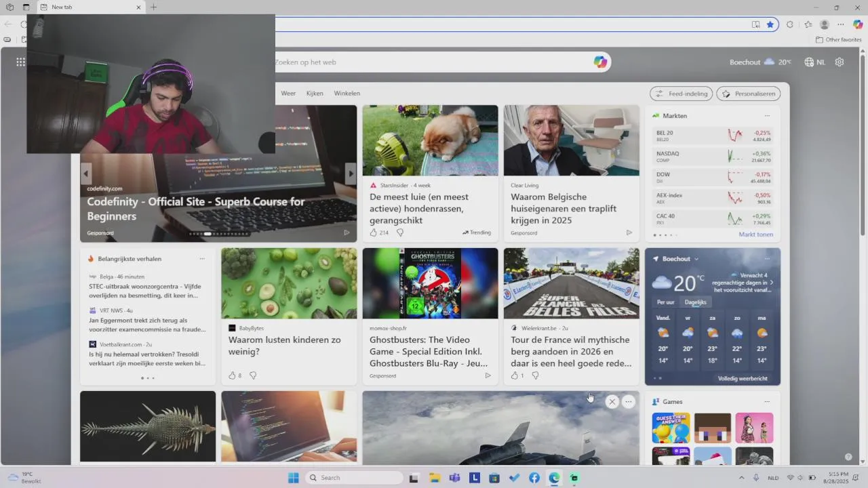The height and width of the screenshot is (488, 868).
Task: Open Boechout 20°C weather in the header
Action: tap(760, 62)
